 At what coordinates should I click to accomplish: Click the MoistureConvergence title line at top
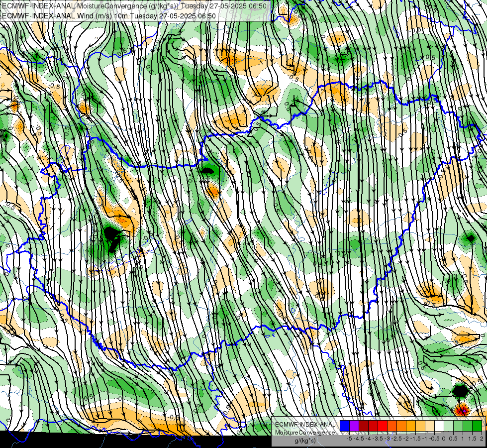pos(134,6)
